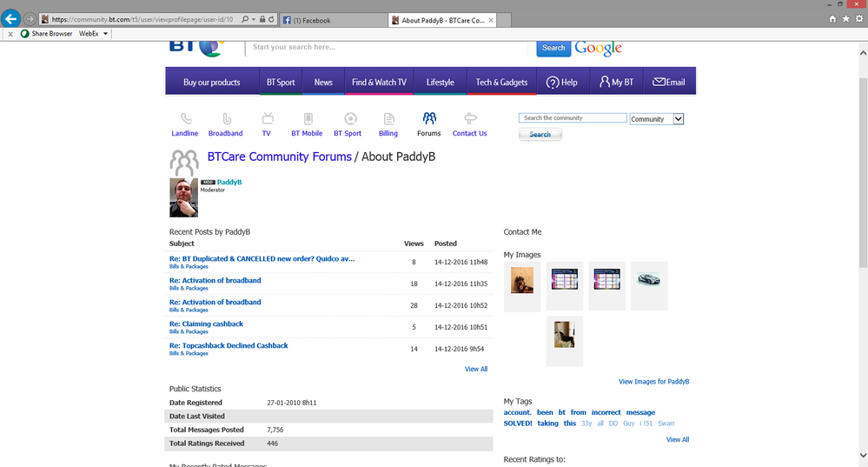Click the browser forward arrow button

tap(30, 19)
